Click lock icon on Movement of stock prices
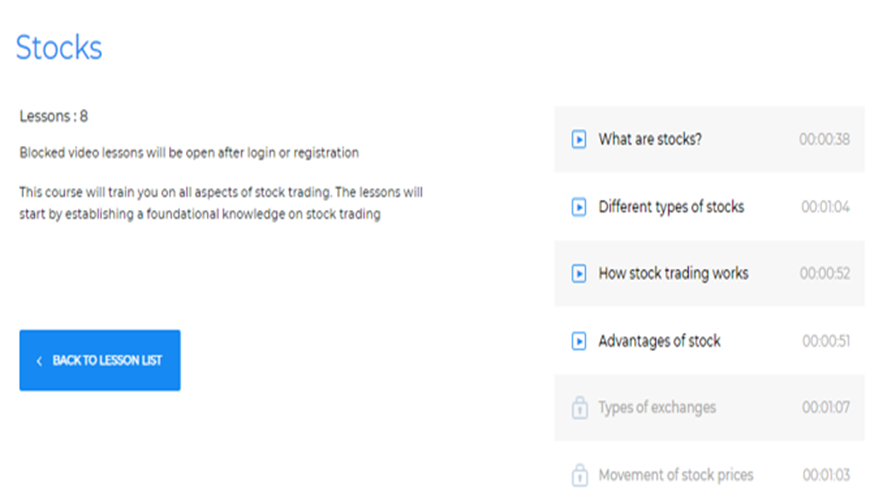 [x=579, y=475]
